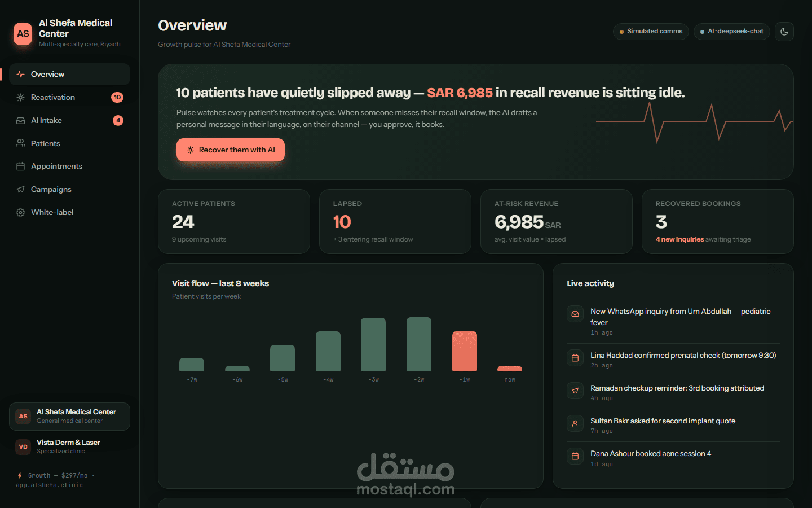Click '+ 3 entering recall window' text

[x=373, y=240]
